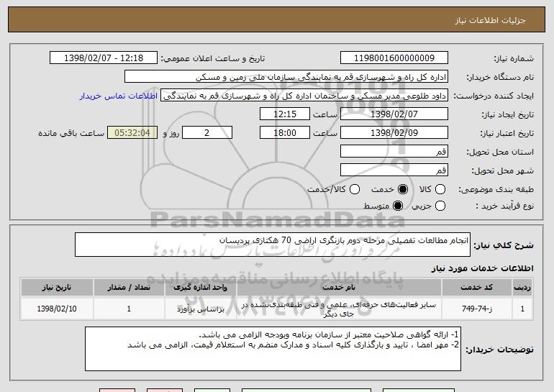Click the need date cell 1398/02/10
The height and width of the screenshot is (392, 554).
tap(57, 309)
